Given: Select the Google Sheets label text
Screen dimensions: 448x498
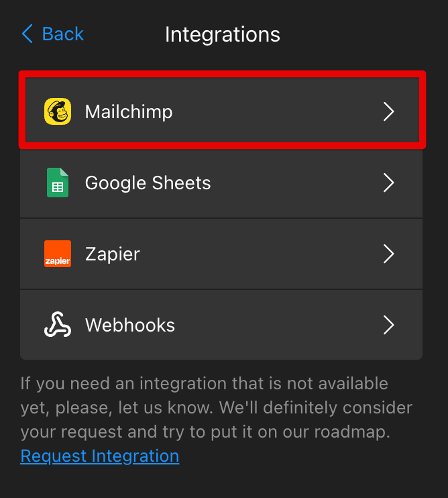Looking at the screenshot, I should coord(148,183).
